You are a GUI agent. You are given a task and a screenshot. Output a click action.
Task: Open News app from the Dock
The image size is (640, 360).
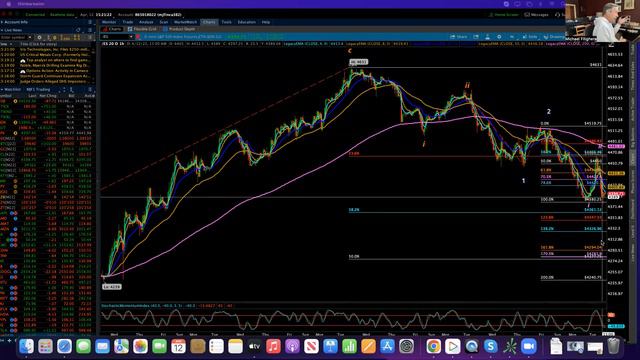click(311, 347)
